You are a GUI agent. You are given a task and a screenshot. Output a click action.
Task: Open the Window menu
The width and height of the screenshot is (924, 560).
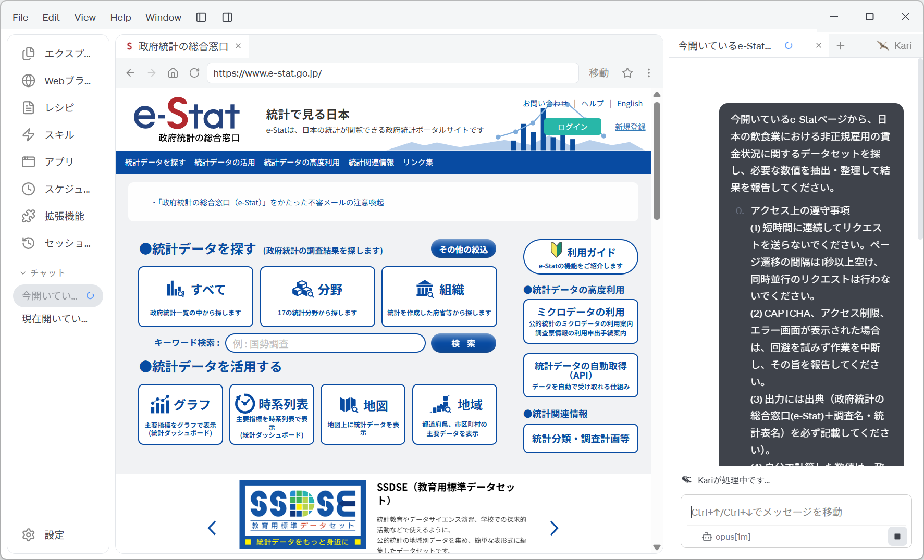[164, 17]
